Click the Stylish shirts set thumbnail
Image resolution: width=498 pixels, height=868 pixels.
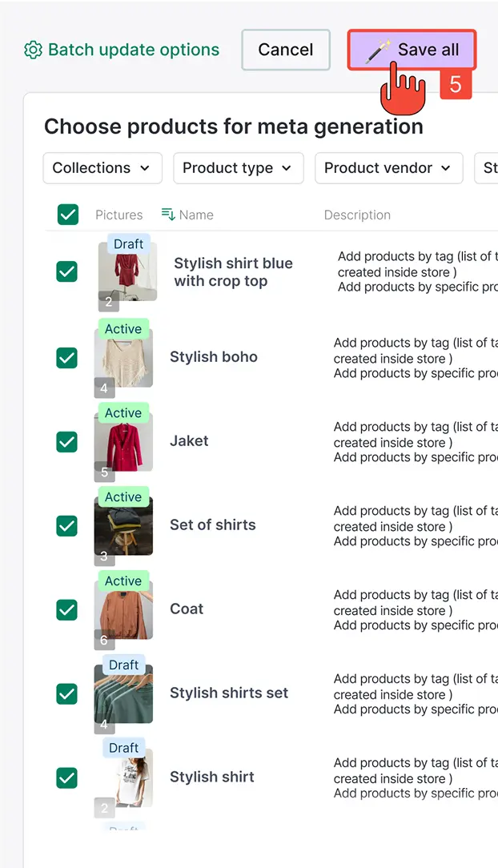tap(123, 694)
